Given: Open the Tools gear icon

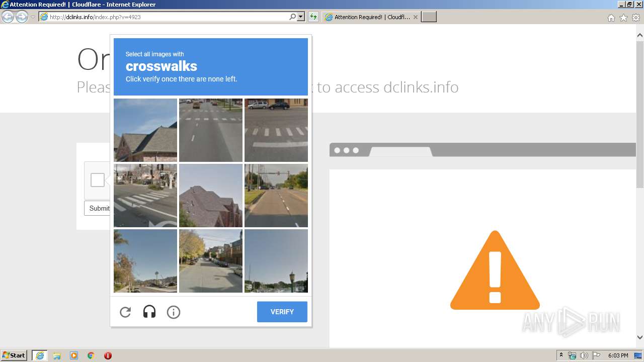Looking at the screenshot, I should [636, 18].
